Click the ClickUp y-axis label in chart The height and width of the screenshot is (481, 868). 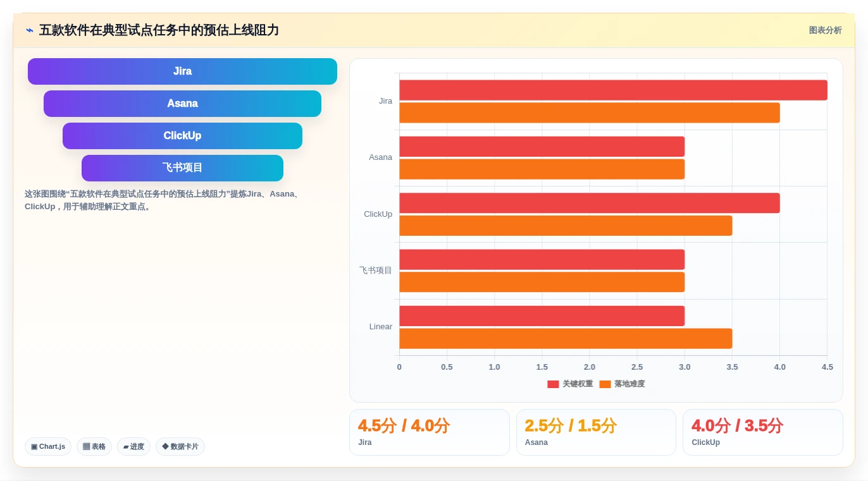pos(378,214)
